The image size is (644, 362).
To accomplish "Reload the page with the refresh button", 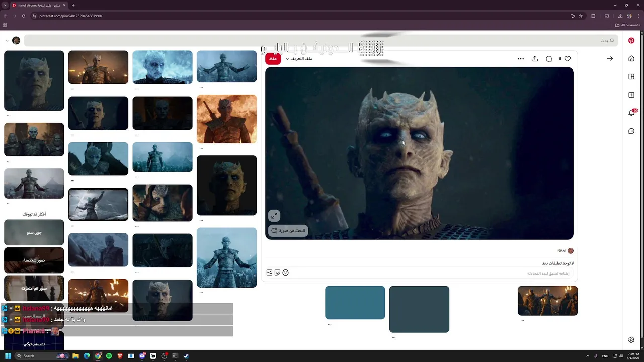I will pos(24,16).
